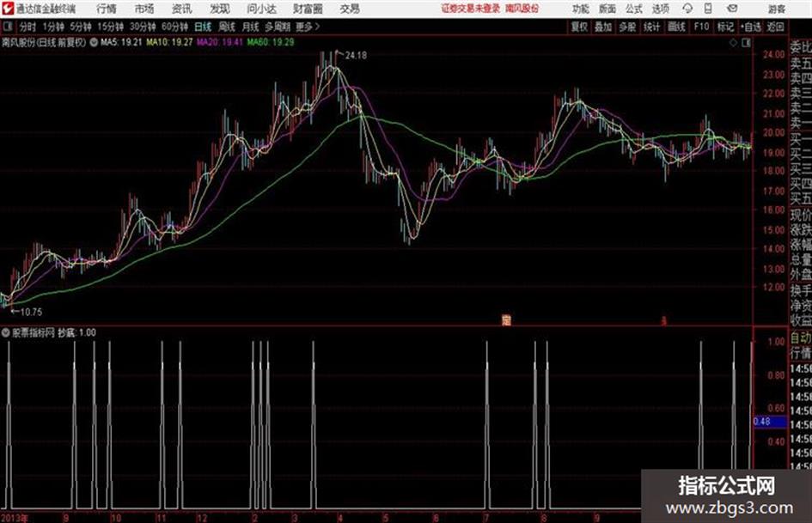812x523 pixels.
Task: Open the 交易 menu
Action: 350,9
